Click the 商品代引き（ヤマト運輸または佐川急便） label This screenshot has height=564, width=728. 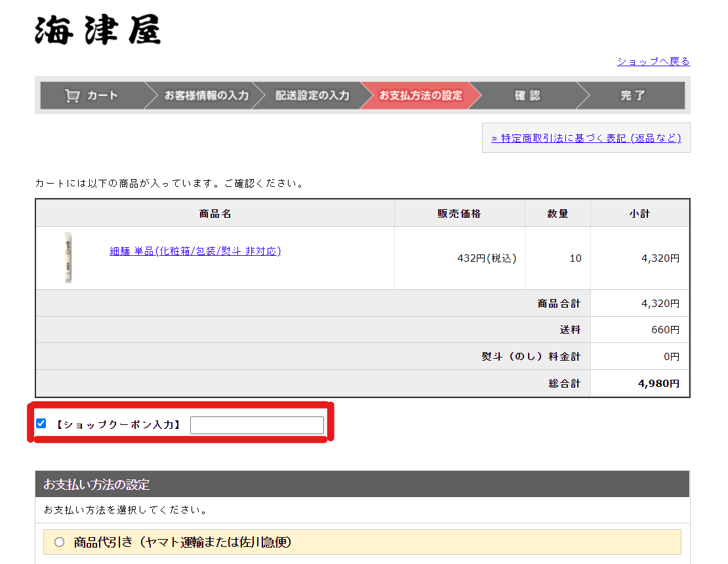[x=182, y=542]
